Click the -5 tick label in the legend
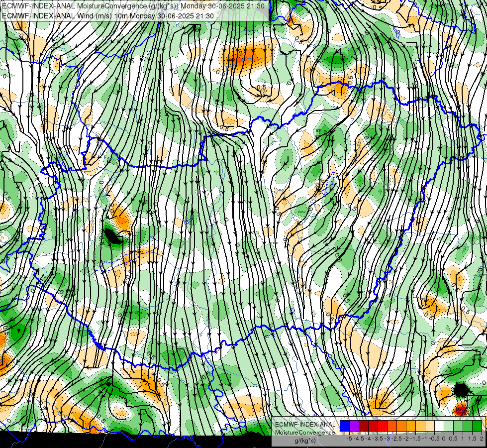Screen dimensions: 487x448 [x=349, y=439]
